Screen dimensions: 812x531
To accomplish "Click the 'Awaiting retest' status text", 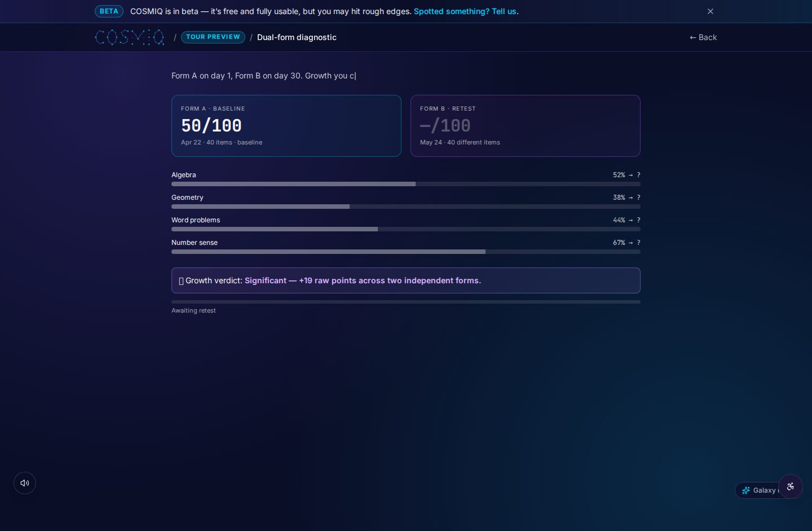I will tap(193, 310).
